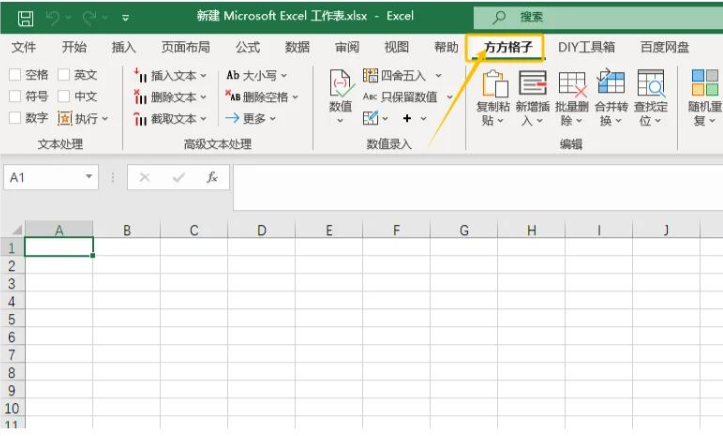This screenshot has width=723, height=436.
Task: Click the 随机重复 icon
Action: coord(705,84)
